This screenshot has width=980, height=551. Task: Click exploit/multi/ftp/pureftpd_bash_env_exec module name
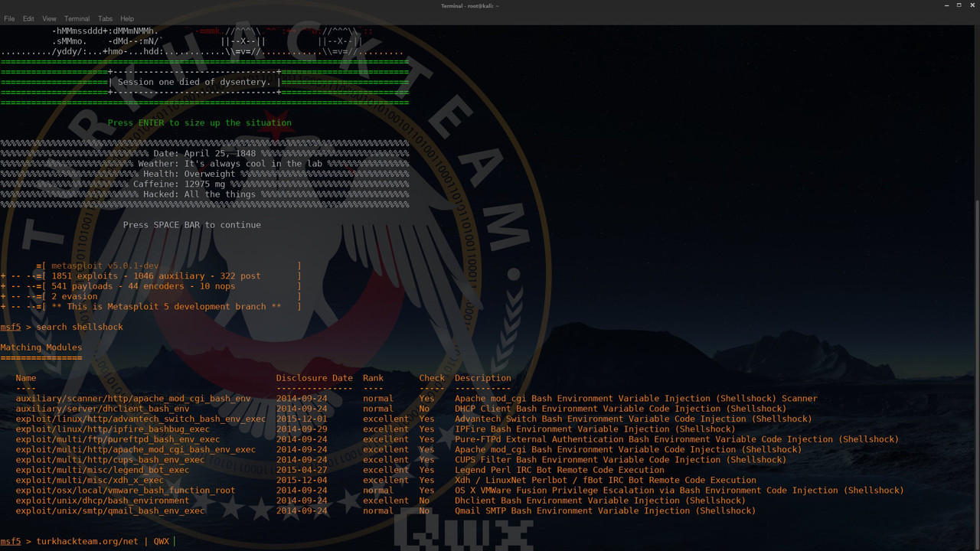click(118, 439)
